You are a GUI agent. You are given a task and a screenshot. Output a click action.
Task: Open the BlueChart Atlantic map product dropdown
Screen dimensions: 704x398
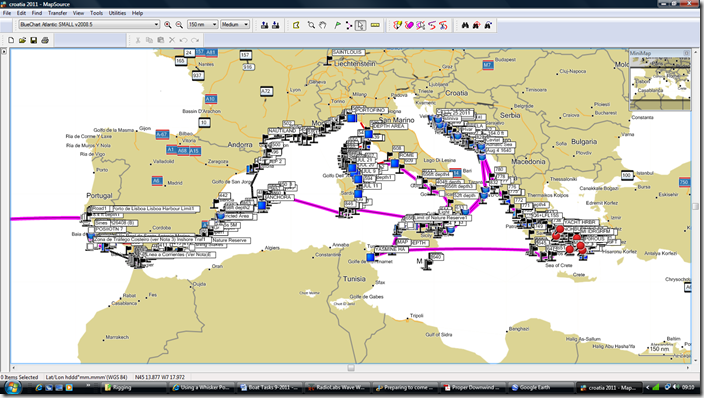89,25
